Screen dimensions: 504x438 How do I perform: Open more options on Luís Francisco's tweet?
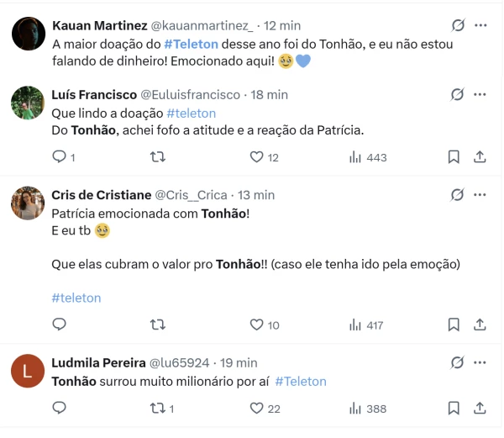480,94
